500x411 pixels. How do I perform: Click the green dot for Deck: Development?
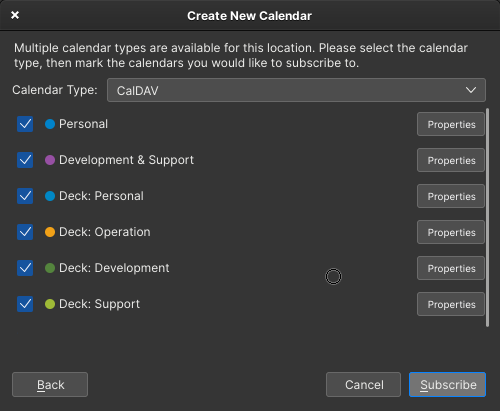[x=50, y=268]
